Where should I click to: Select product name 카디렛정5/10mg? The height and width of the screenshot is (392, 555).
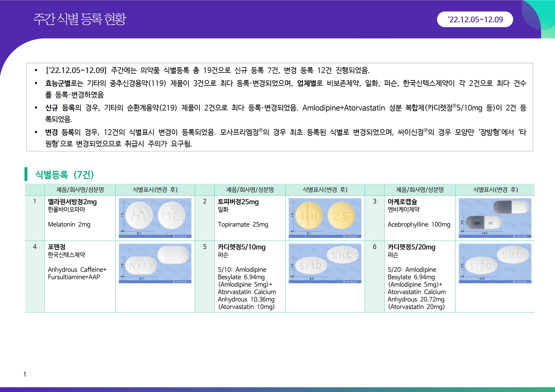point(241,247)
